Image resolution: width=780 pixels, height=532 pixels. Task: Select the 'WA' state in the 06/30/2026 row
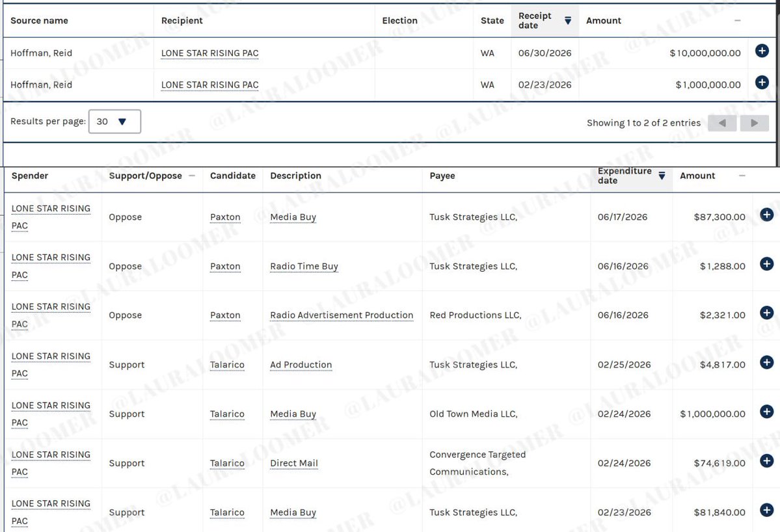pyautogui.click(x=487, y=53)
